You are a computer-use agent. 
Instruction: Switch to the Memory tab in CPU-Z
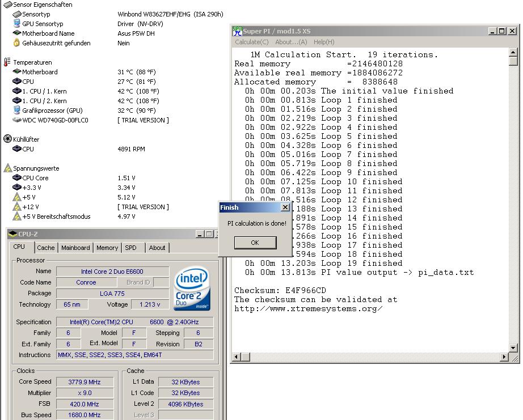tap(107, 248)
